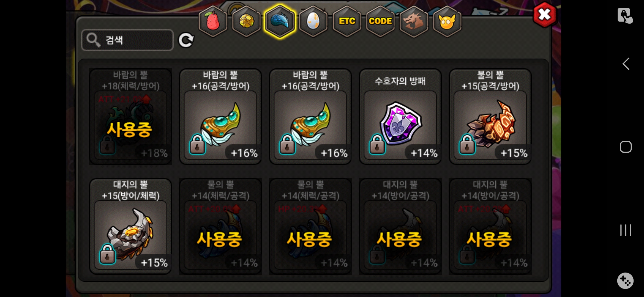The height and width of the screenshot is (297, 644).
Task: Select second 바람의 뿔 +16 horn item
Action: 310,117
